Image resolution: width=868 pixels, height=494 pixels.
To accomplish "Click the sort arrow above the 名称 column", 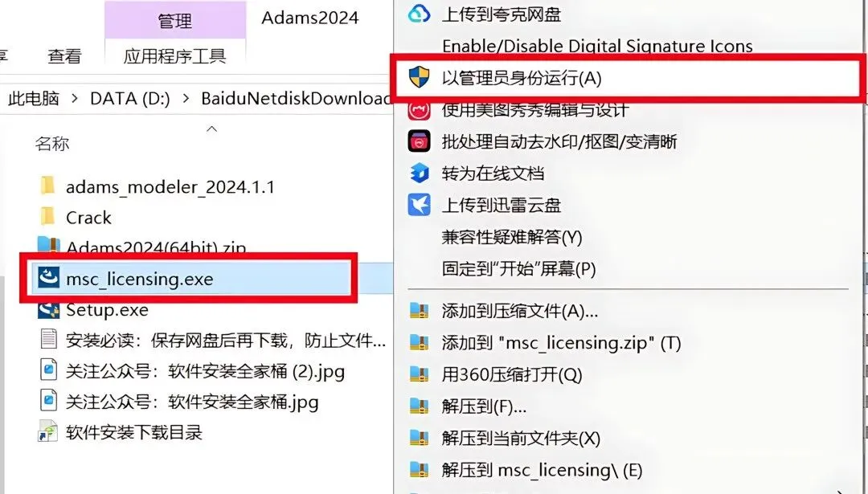I will (x=211, y=129).
